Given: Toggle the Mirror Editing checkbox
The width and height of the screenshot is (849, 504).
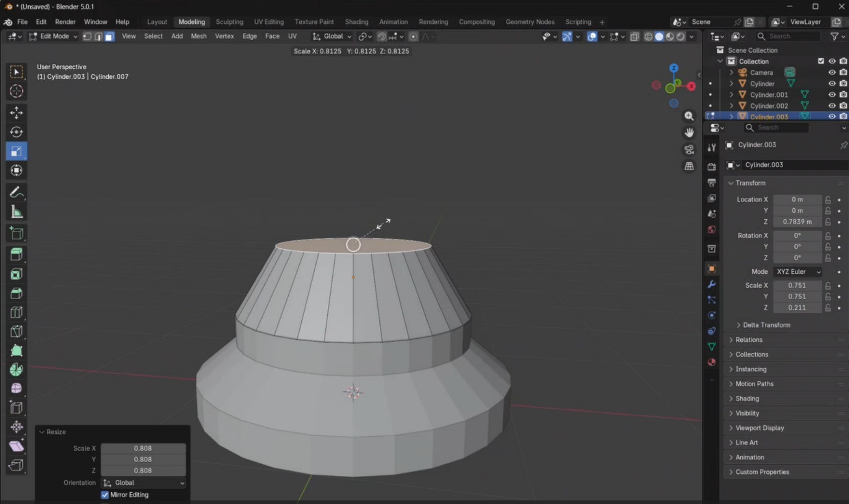Looking at the screenshot, I should point(105,494).
